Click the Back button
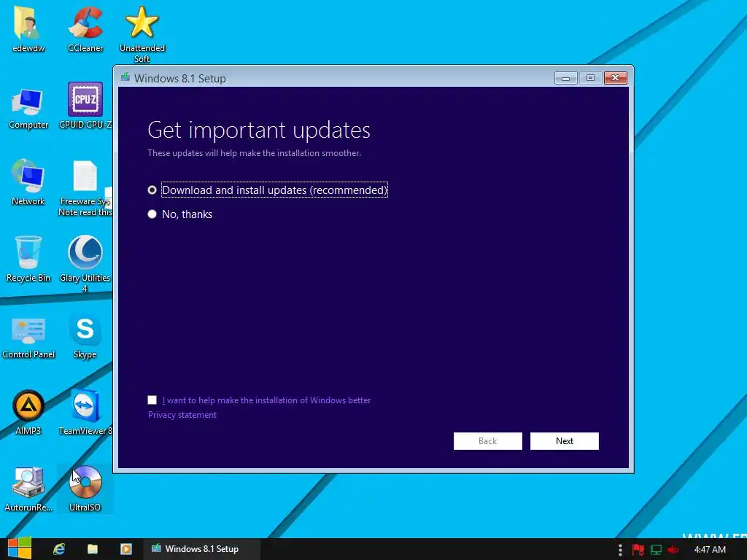Screen dimensions: 747x560 click(x=487, y=441)
